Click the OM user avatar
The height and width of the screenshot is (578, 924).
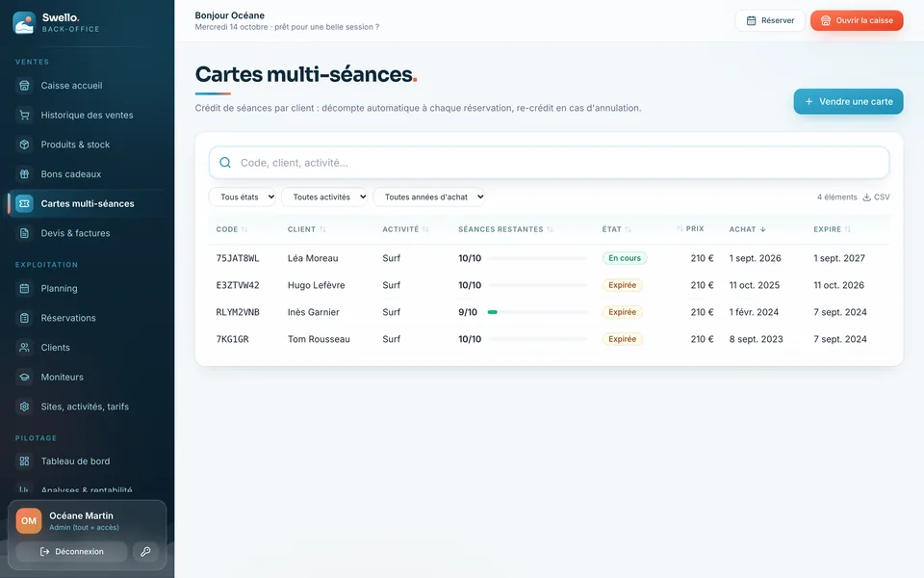pos(29,521)
